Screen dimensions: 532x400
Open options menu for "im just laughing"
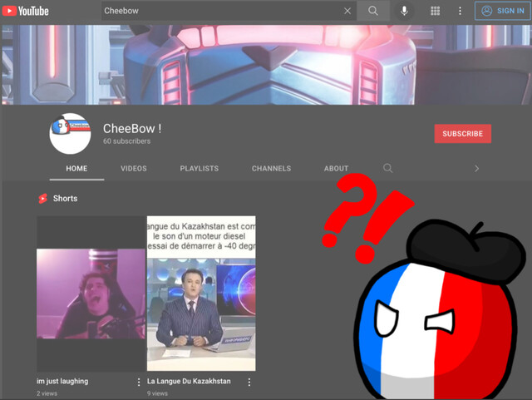pos(139,383)
